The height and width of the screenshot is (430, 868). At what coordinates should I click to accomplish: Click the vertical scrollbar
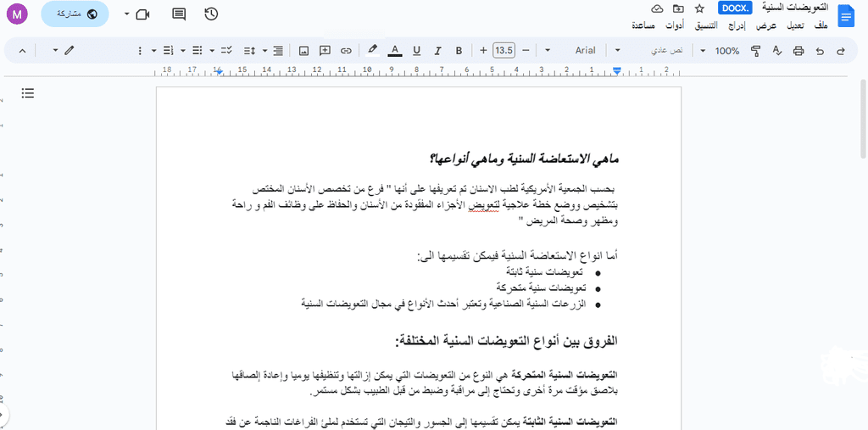(862, 120)
